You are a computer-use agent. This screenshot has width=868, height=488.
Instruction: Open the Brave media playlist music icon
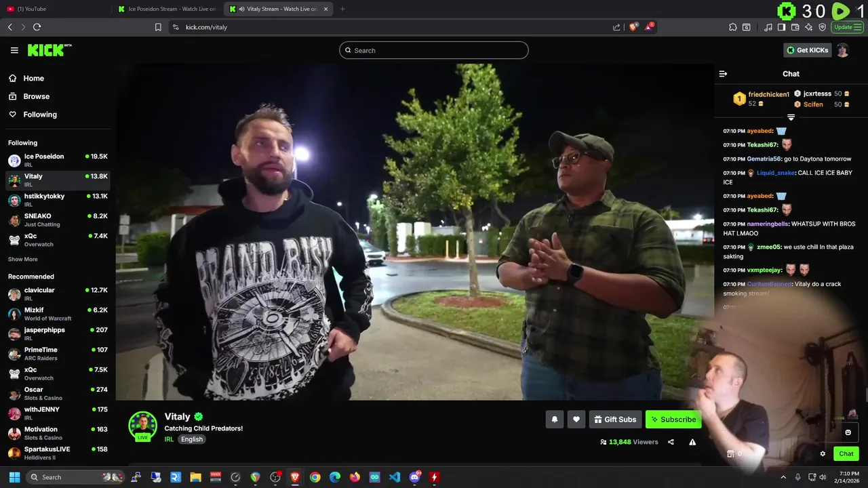pyautogui.click(x=768, y=27)
